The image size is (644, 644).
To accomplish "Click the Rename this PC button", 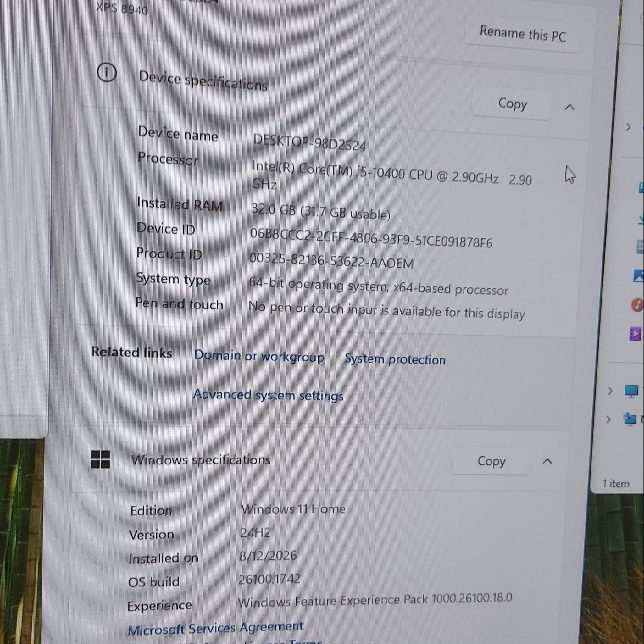I will (x=522, y=34).
